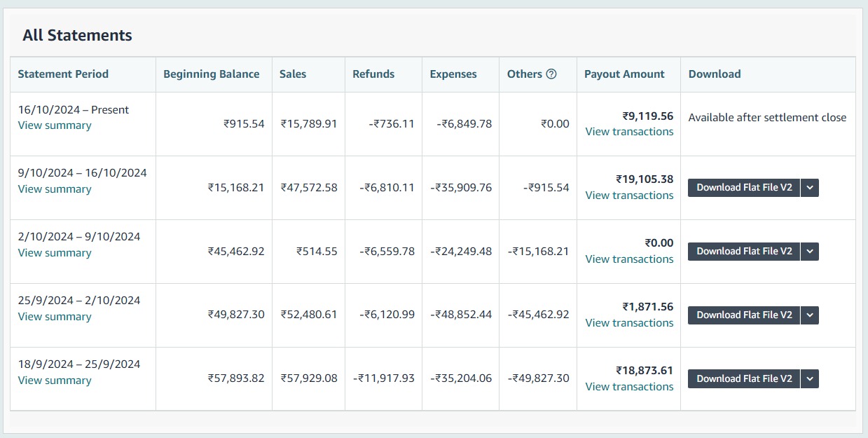Open dropdown arrow for 2/10/2024 – 9/10/2024 download
Viewport: 868px width, 438px height.
tap(810, 251)
